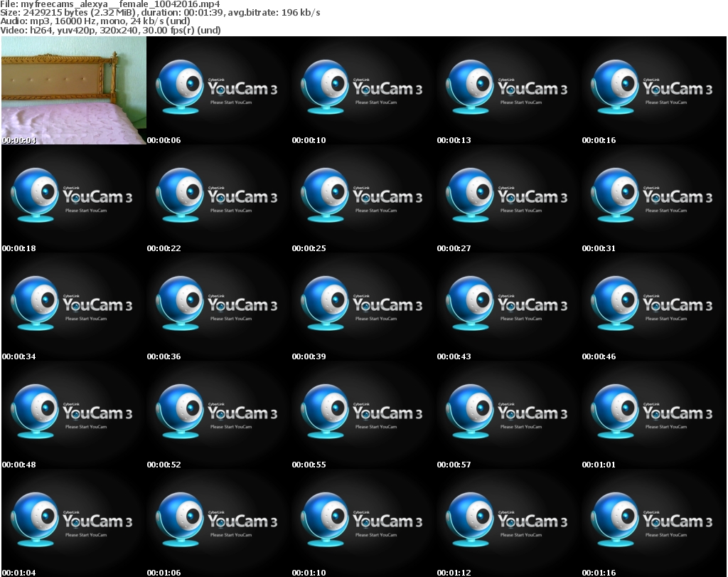The image size is (728, 577).
Task: Select the YouCam frame stamped 00:00:06
Action: (x=219, y=90)
